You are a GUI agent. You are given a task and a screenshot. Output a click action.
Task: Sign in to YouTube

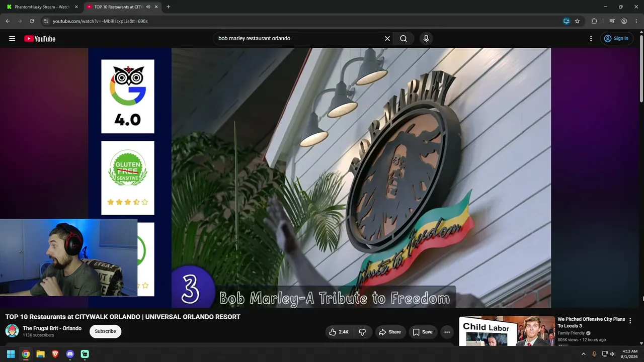coord(616,39)
